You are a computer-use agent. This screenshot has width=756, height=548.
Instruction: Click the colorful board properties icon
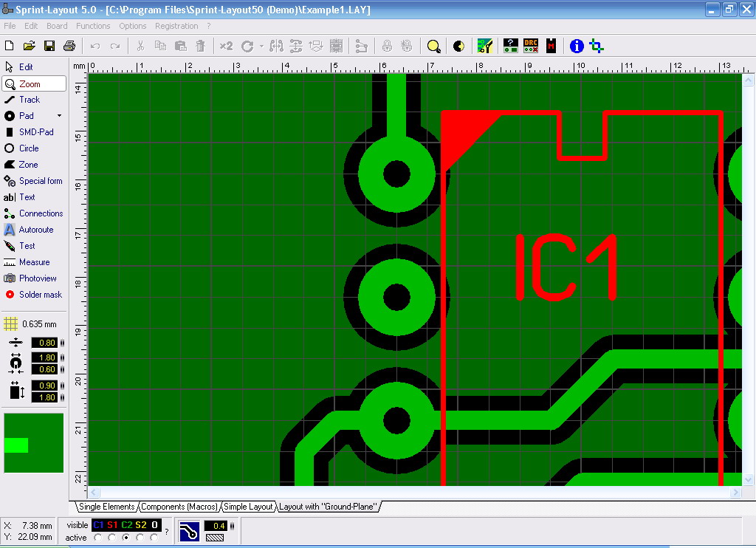coord(484,46)
